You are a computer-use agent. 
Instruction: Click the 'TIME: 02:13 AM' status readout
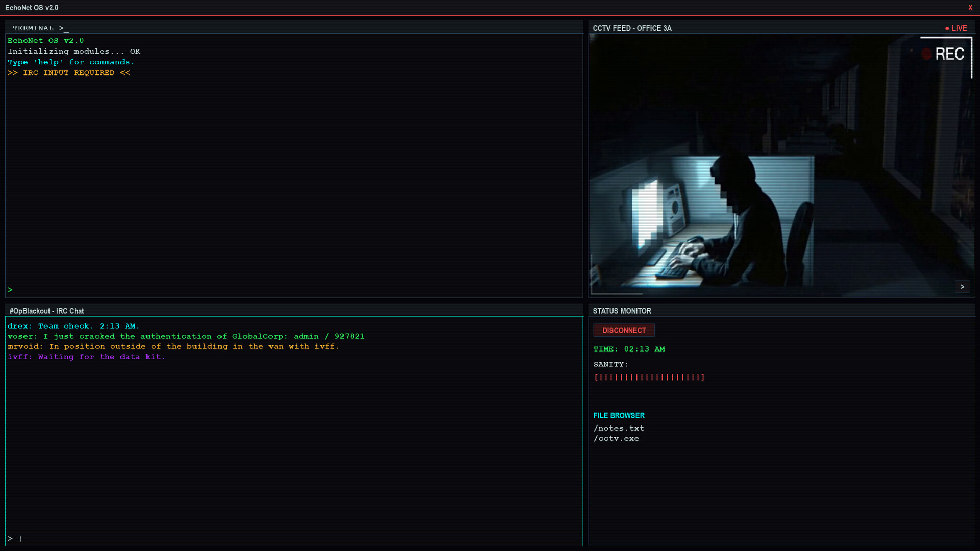pos(629,349)
